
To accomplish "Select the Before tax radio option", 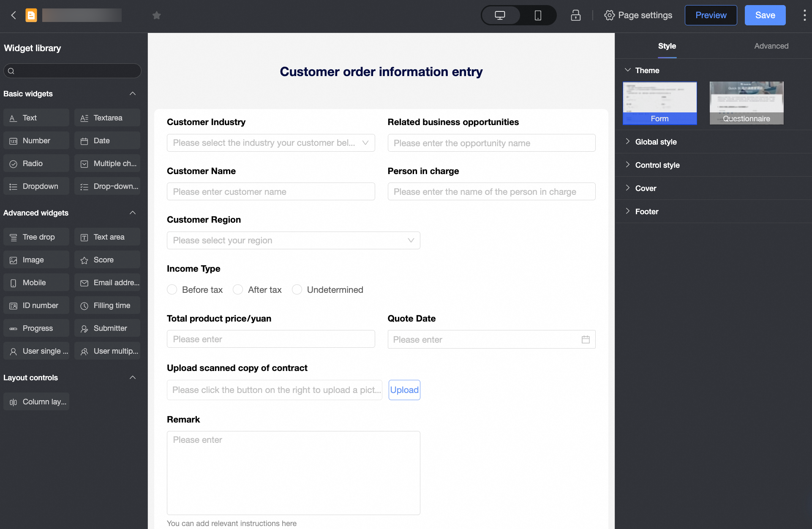I will pyautogui.click(x=172, y=289).
